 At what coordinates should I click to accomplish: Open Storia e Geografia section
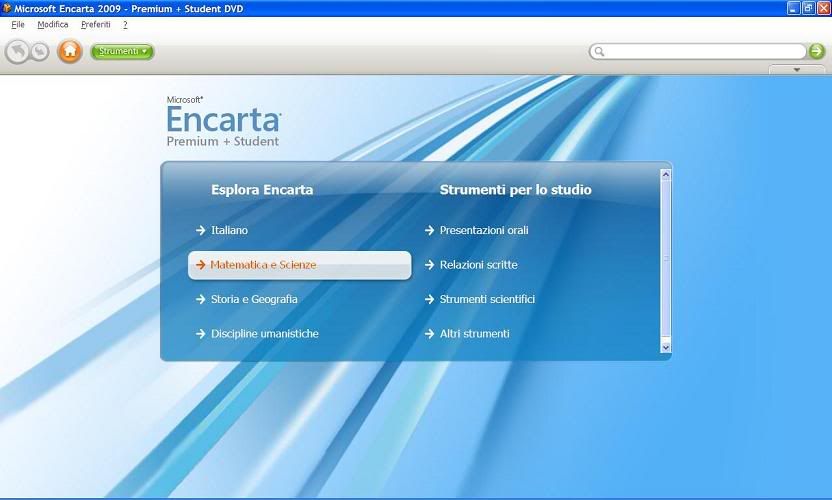(x=247, y=299)
